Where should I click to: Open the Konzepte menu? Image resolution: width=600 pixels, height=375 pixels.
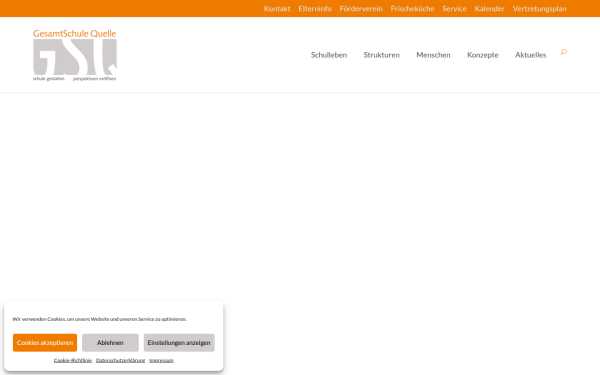pos(483,55)
